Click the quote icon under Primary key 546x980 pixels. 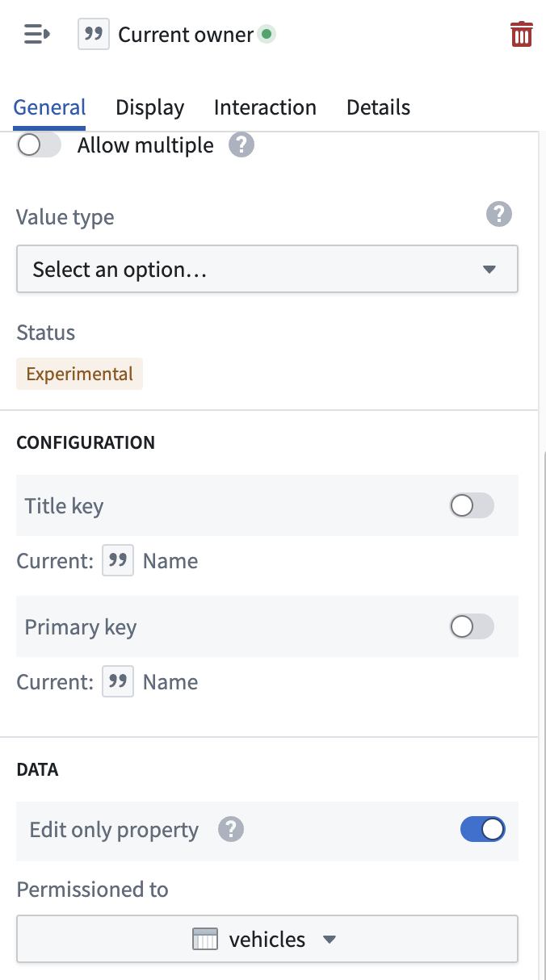(x=118, y=682)
